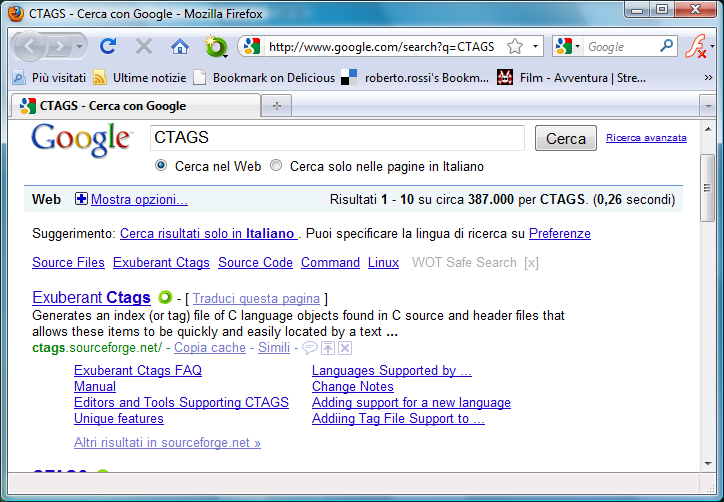Reload the page with the refresh icon
This screenshot has width=724, height=502.
[x=108, y=46]
